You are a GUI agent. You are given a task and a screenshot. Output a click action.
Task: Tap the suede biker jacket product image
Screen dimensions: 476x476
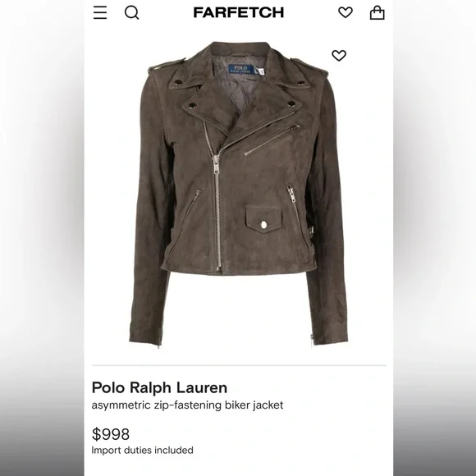[x=238, y=195]
